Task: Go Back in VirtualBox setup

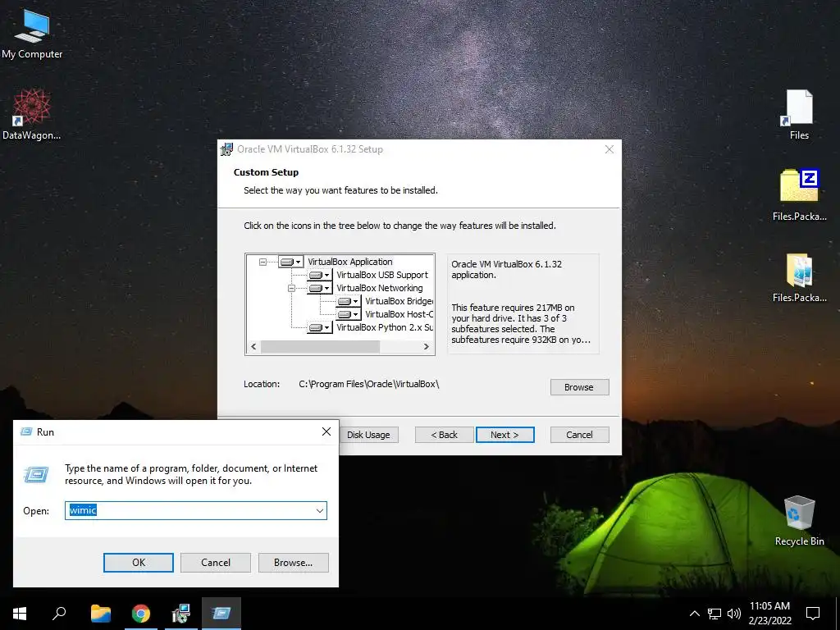Action: [x=444, y=435]
